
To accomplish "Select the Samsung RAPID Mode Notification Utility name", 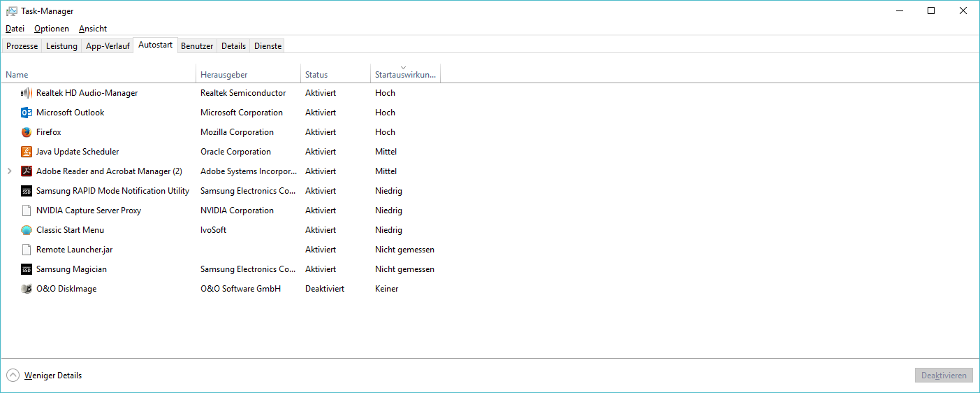I will coord(112,191).
